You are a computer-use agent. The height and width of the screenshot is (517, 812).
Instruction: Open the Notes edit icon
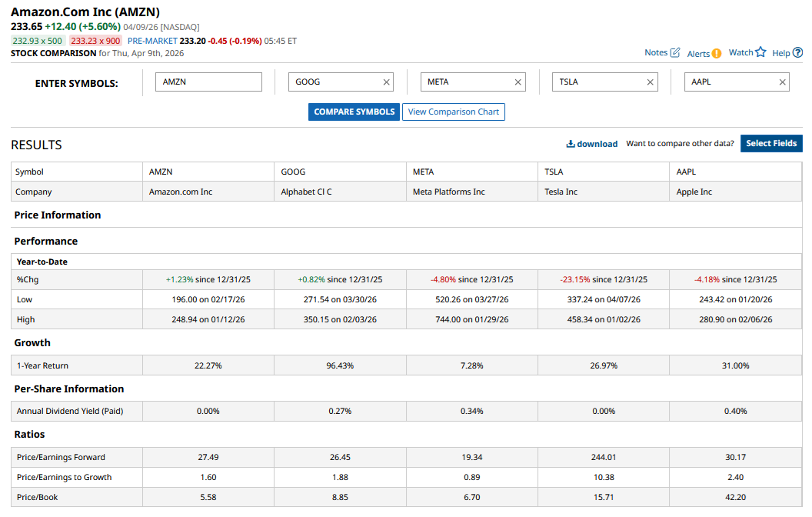(x=675, y=52)
